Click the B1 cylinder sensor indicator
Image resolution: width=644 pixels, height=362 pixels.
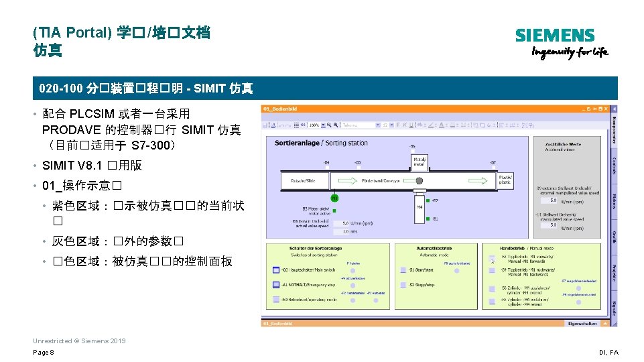click(428, 219)
